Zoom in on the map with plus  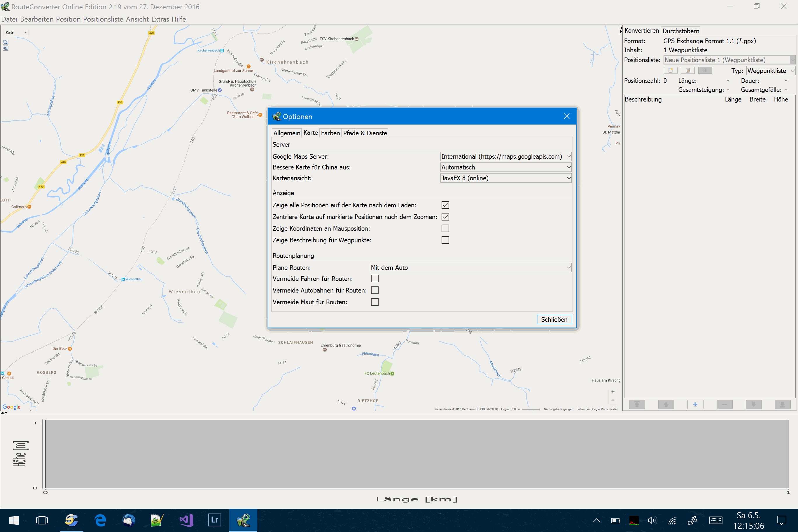pos(613,392)
